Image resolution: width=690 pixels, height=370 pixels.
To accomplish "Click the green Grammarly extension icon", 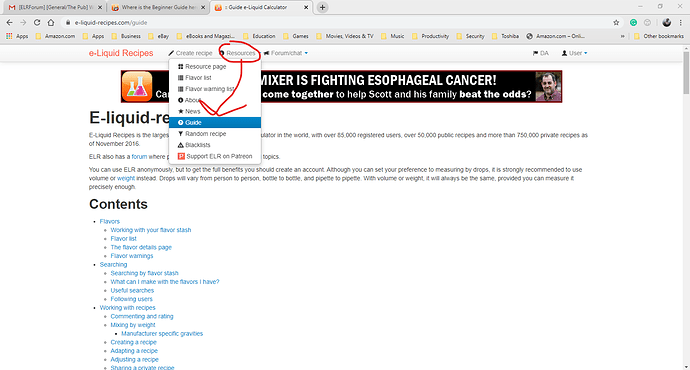I will click(633, 22).
